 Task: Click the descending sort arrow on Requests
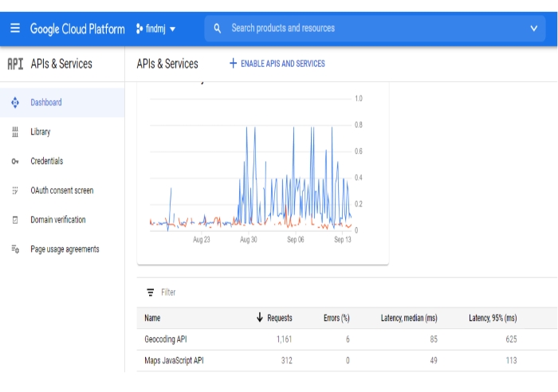pos(260,317)
